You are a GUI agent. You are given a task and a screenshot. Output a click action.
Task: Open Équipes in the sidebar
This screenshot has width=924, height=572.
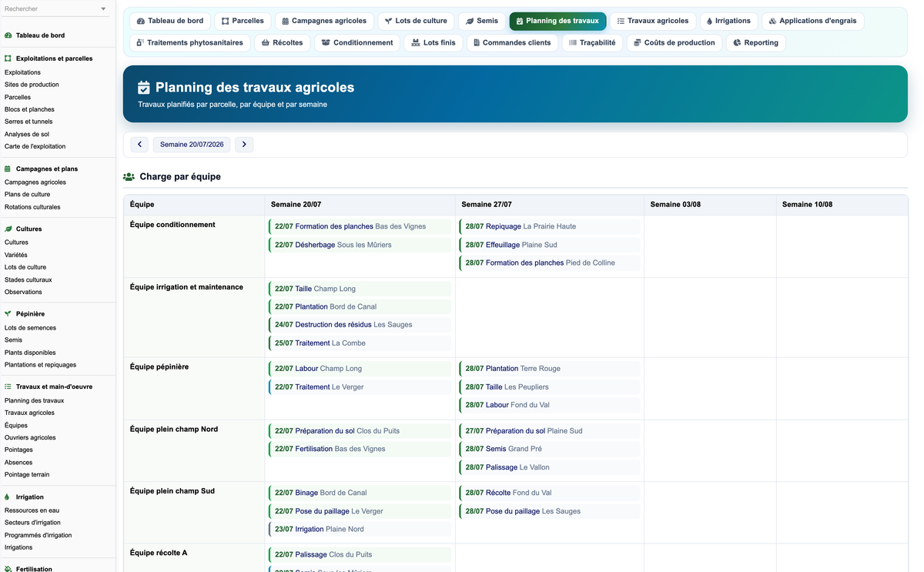[x=16, y=426]
